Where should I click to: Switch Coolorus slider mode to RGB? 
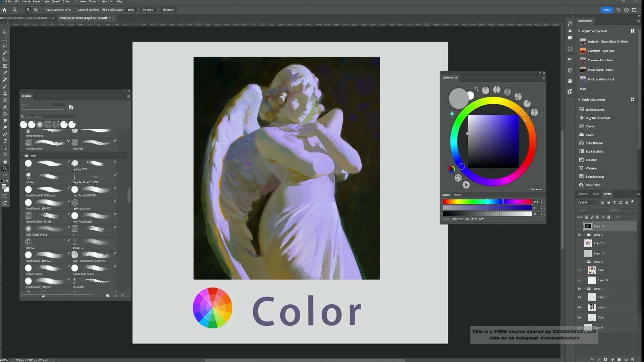click(454, 219)
